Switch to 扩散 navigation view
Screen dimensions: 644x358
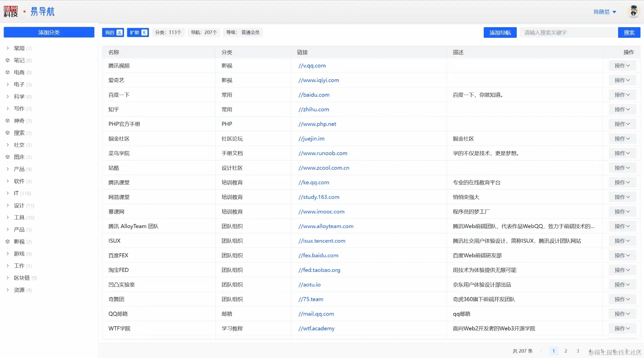pyautogui.click(x=138, y=32)
